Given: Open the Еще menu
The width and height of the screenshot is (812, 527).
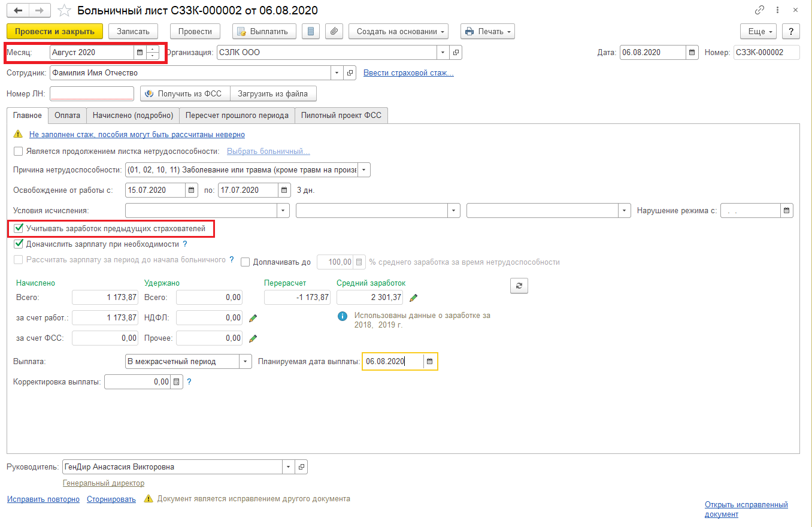Looking at the screenshot, I should coord(758,31).
